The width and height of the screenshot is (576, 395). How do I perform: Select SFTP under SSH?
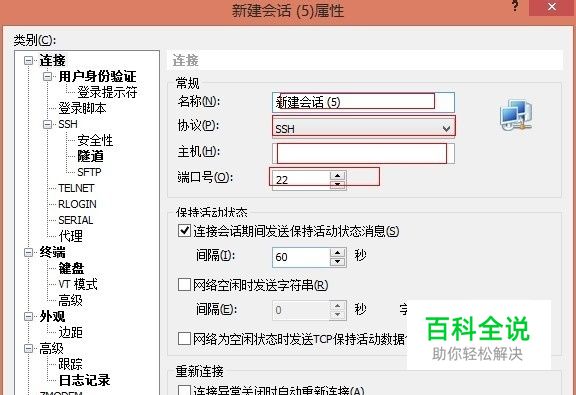[89, 172]
